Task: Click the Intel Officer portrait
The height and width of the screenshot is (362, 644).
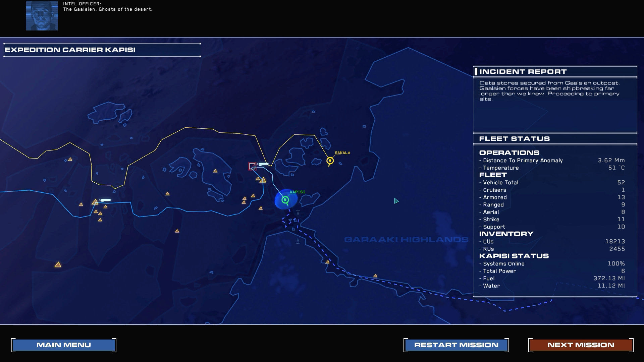Action: (x=42, y=16)
